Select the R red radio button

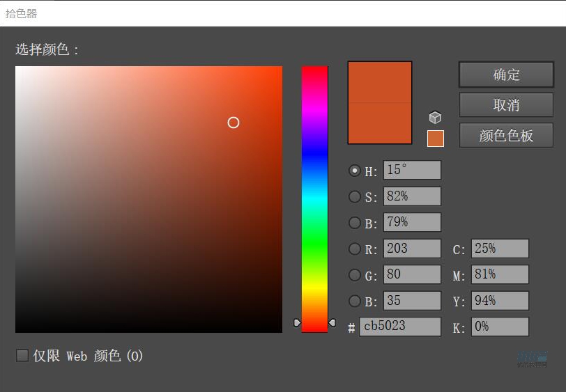355,249
